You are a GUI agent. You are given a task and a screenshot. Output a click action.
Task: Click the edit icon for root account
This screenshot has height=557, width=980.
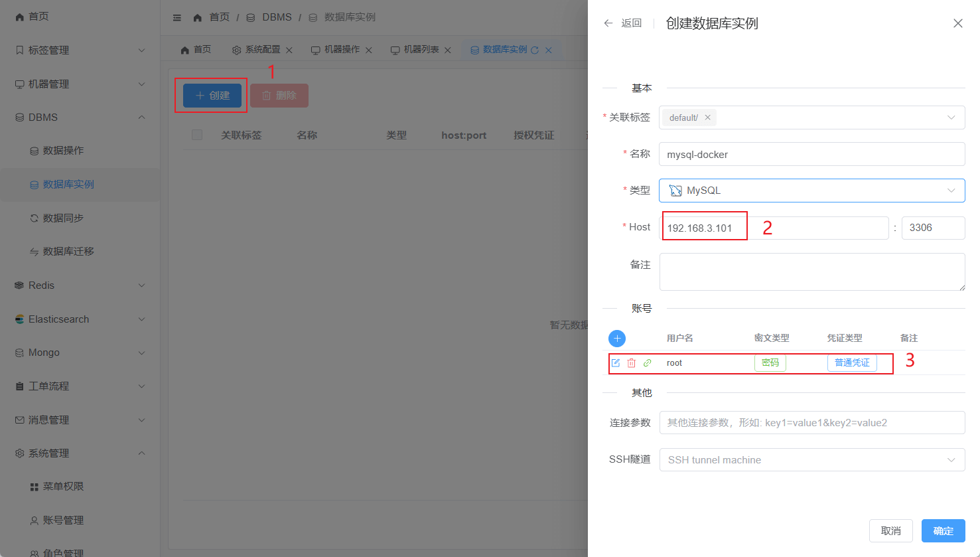pyautogui.click(x=616, y=363)
